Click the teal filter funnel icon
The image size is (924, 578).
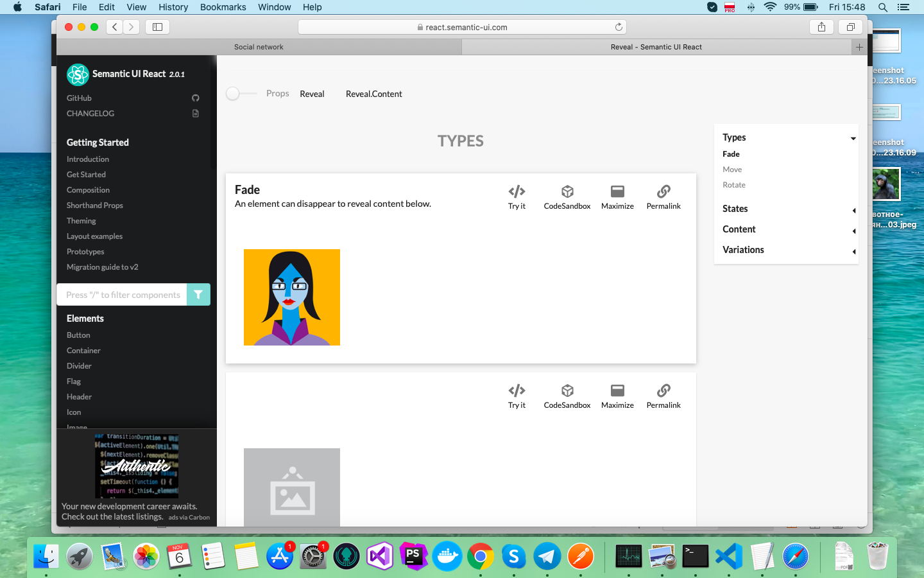pyautogui.click(x=198, y=294)
